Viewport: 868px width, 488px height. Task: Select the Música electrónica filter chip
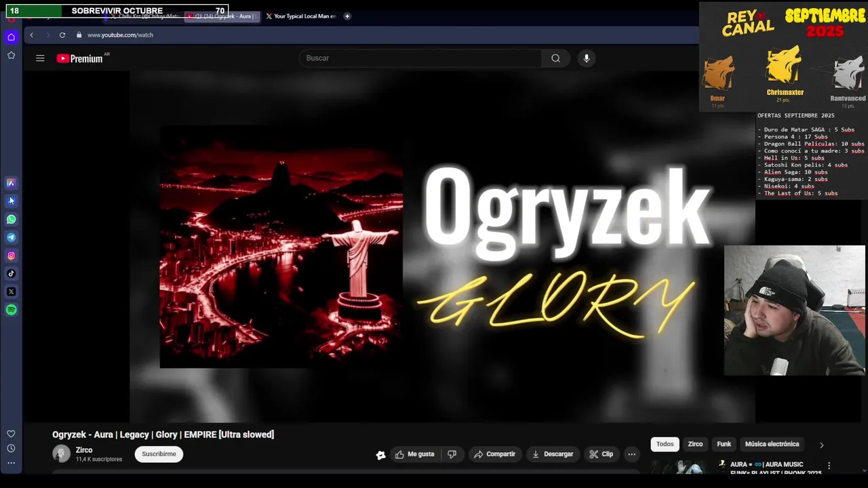click(772, 445)
